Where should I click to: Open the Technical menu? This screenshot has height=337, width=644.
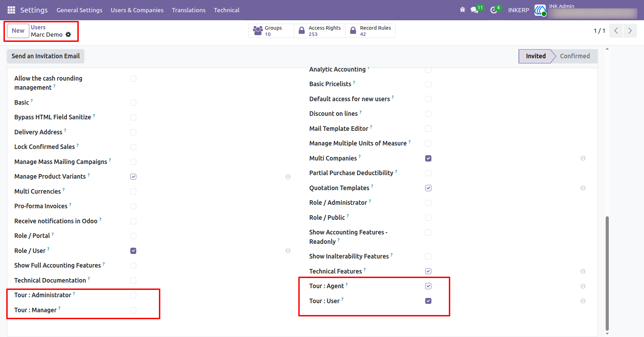[x=227, y=10]
